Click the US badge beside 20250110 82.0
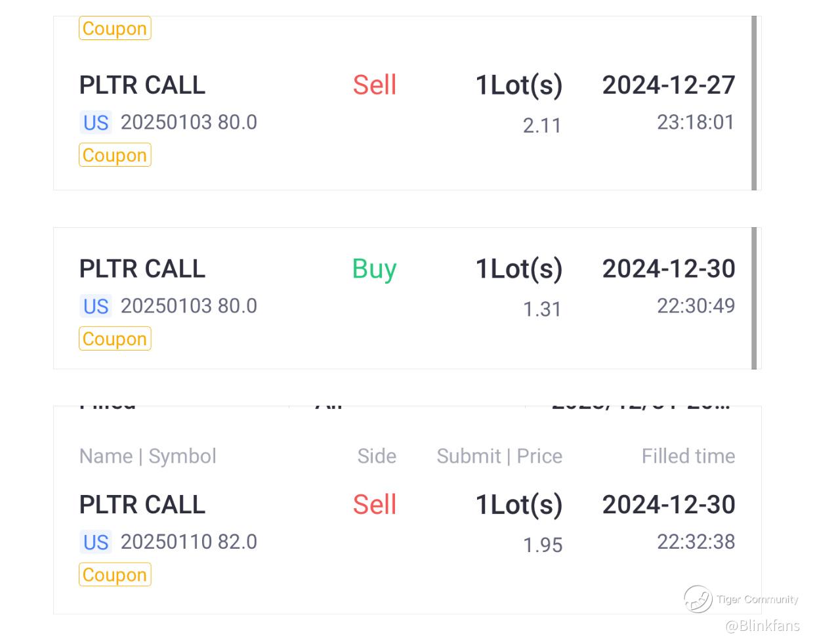Viewport: 815px width, 644px height. point(96,542)
